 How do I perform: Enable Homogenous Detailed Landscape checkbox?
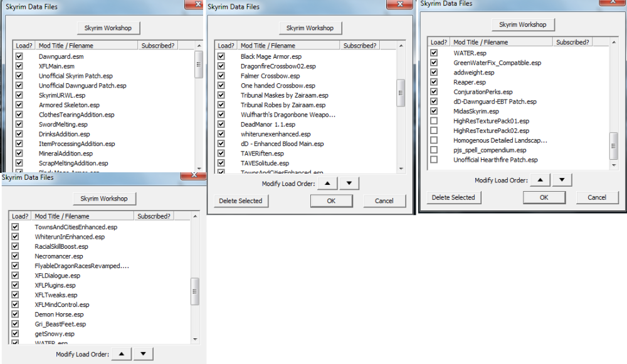click(434, 140)
